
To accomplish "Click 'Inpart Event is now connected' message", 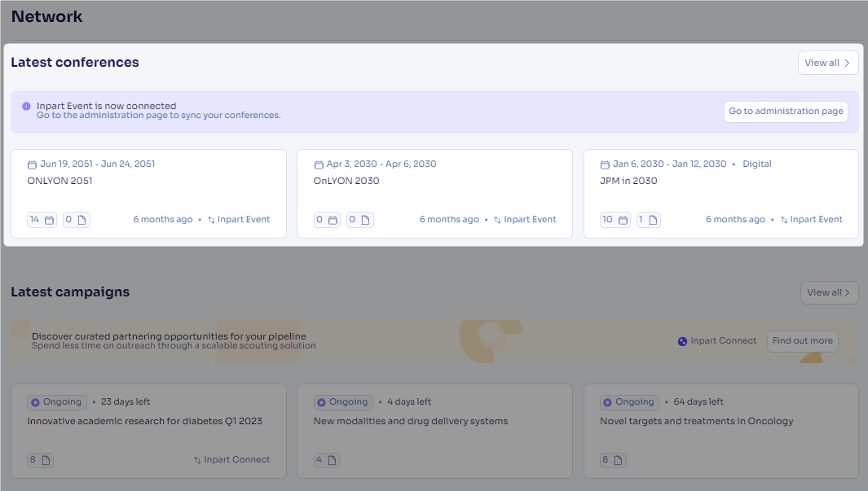I will tap(106, 106).
